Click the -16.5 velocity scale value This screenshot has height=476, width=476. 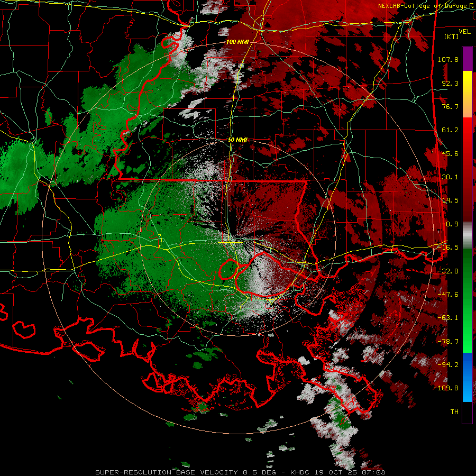(448, 247)
